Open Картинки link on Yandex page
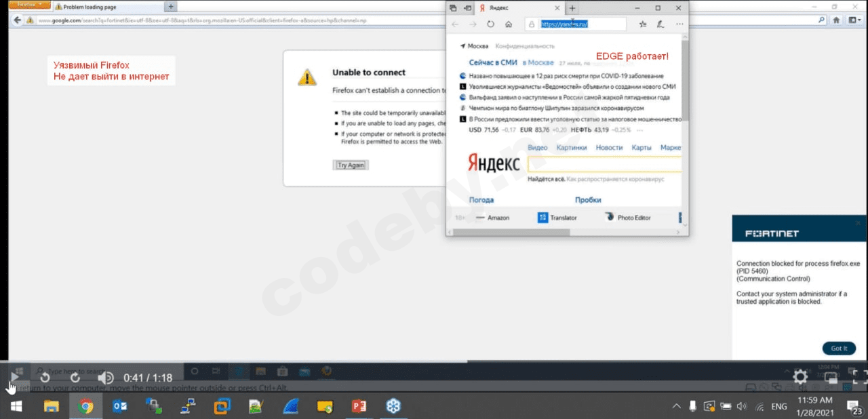The image size is (868, 419). click(572, 148)
